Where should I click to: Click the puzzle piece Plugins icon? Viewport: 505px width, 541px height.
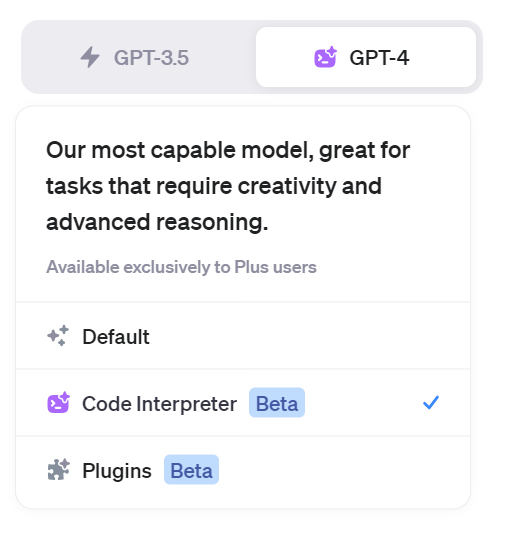pyautogui.click(x=58, y=470)
